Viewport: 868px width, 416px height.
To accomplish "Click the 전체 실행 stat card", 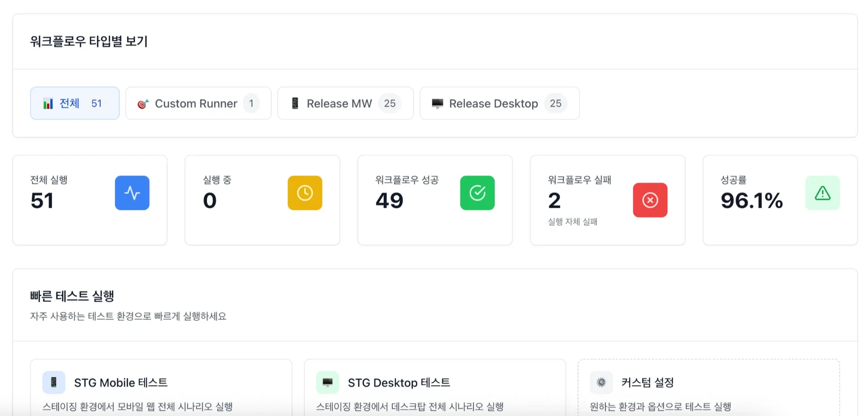I will click(90, 200).
